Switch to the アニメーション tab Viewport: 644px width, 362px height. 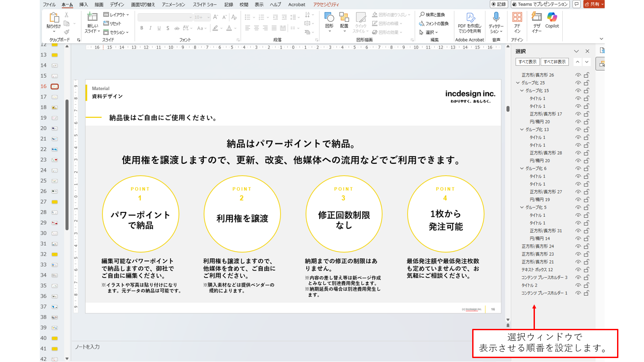click(x=173, y=4)
